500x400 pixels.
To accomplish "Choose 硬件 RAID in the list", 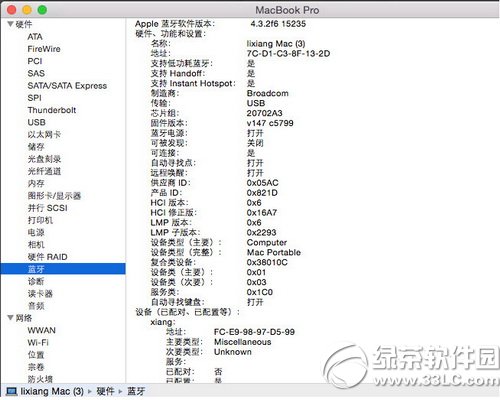I will click(47, 257).
